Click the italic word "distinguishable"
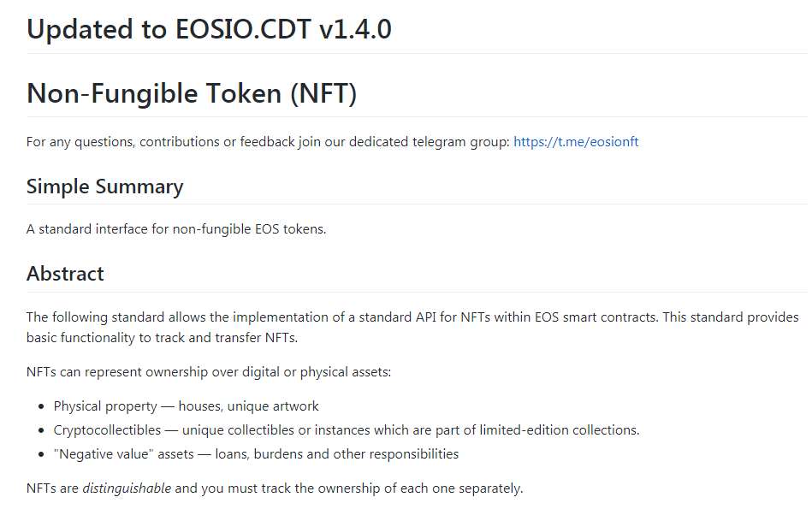Image resolution: width=812 pixels, height=515 pixels. point(127,488)
